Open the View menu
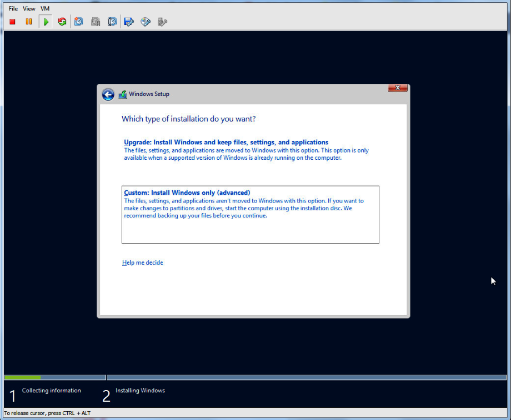 tap(29, 9)
